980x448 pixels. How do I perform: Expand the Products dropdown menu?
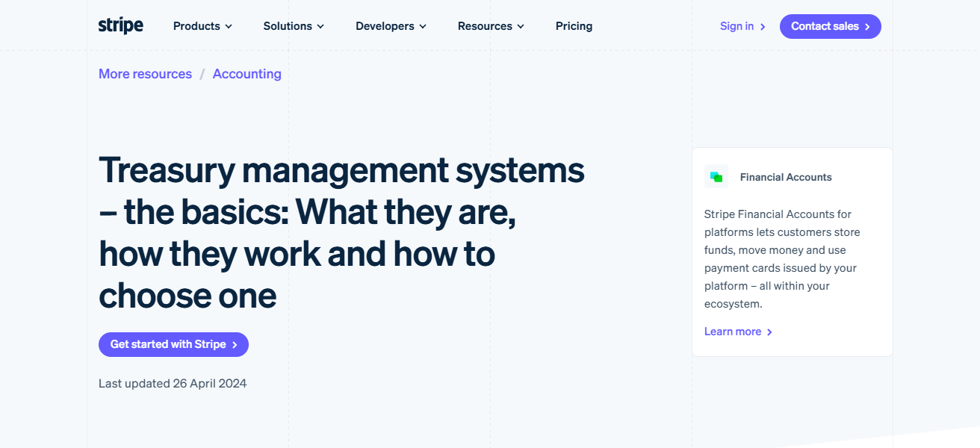pos(202,26)
